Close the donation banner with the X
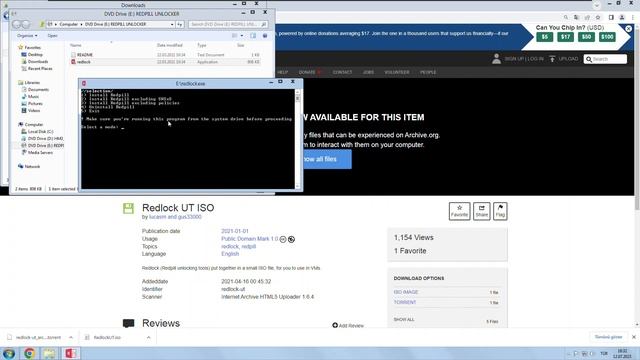 [x=629, y=29]
